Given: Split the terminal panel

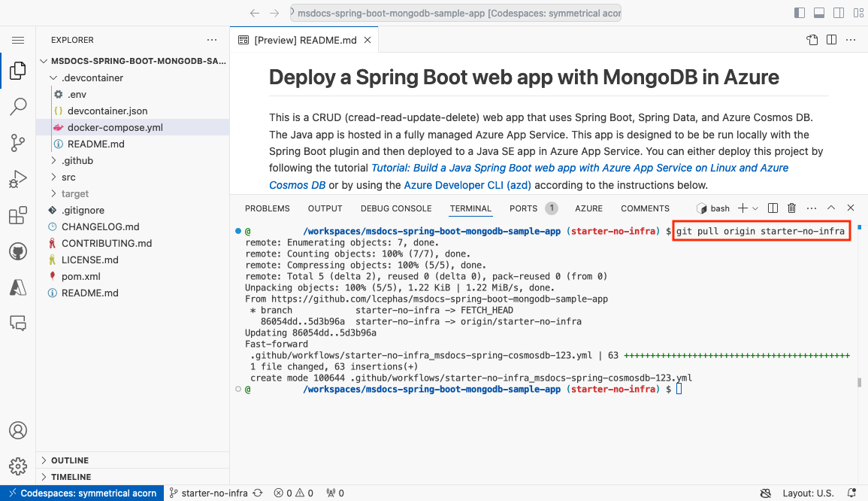Looking at the screenshot, I should 773,208.
